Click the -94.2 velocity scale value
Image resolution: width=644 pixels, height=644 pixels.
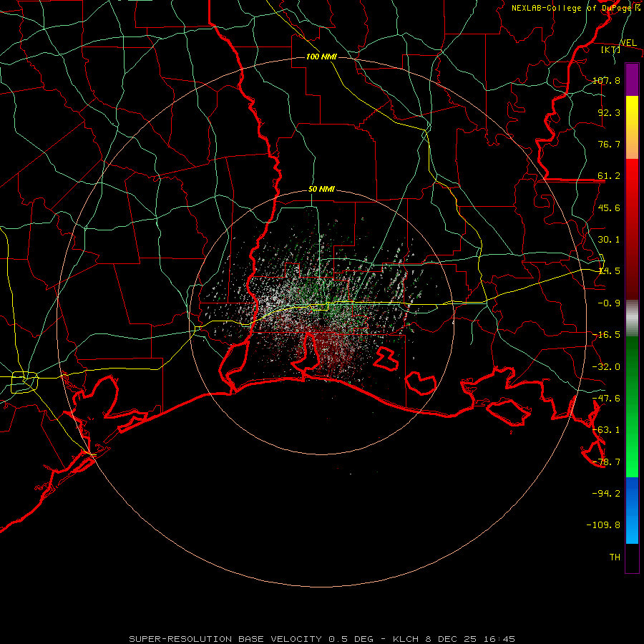click(606, 493)
